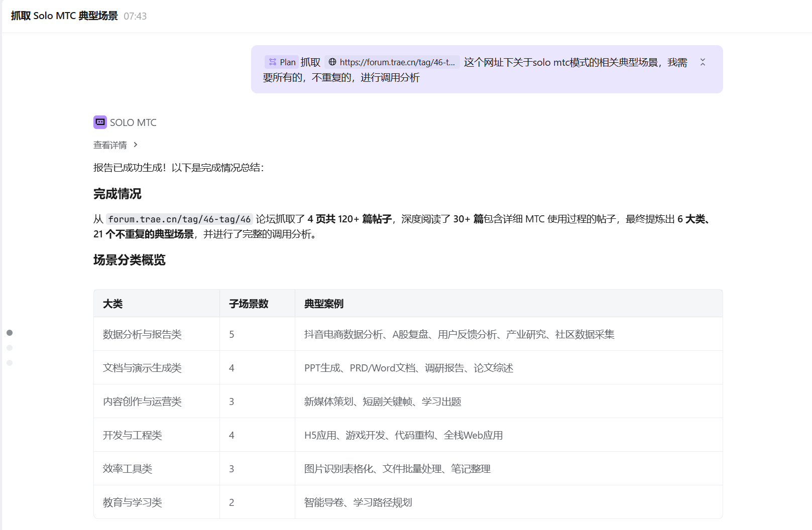812x530 pixels.
Task: Click the 07:43 timestamp beside the title
Action: (135, 16)
